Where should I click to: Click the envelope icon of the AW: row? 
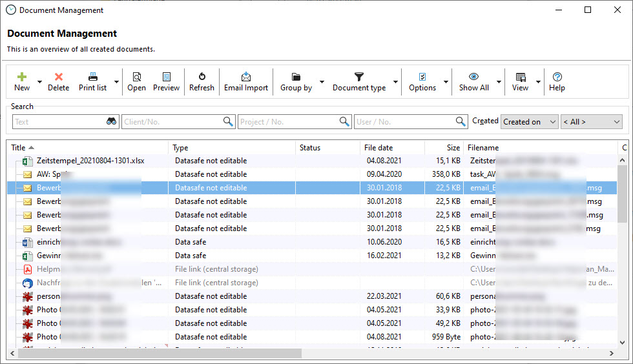coord(27,175)
